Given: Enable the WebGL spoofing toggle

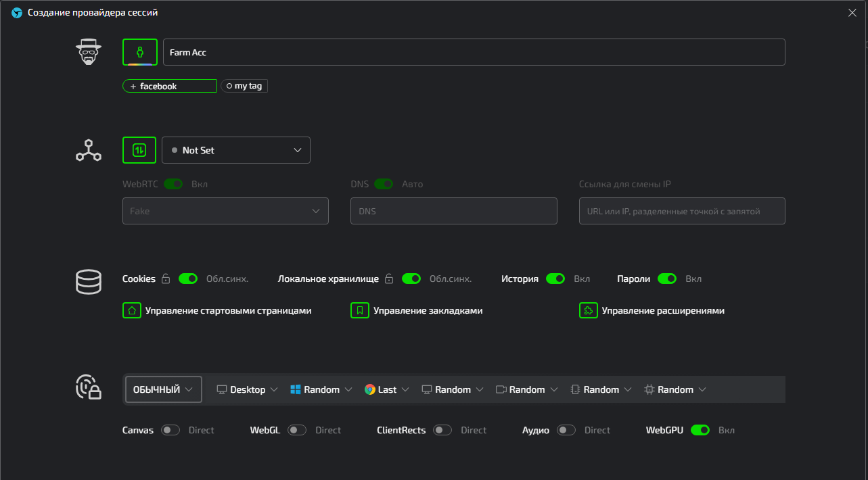Looking at the screenshot, I should click(x=297, y=430).
